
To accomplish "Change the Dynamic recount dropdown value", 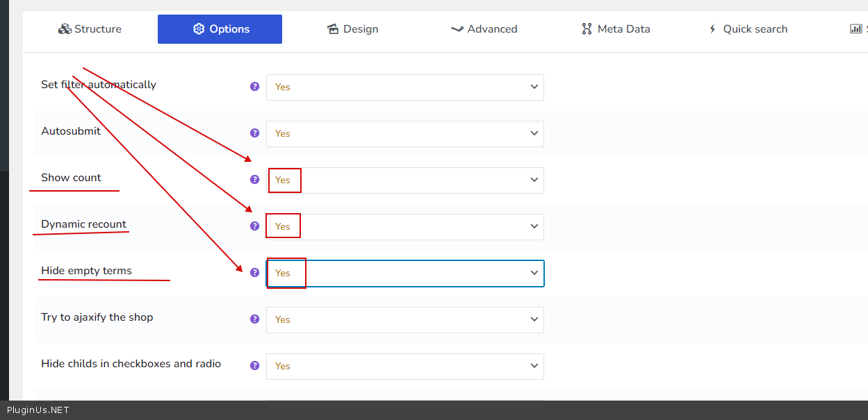I will (404, 227).
